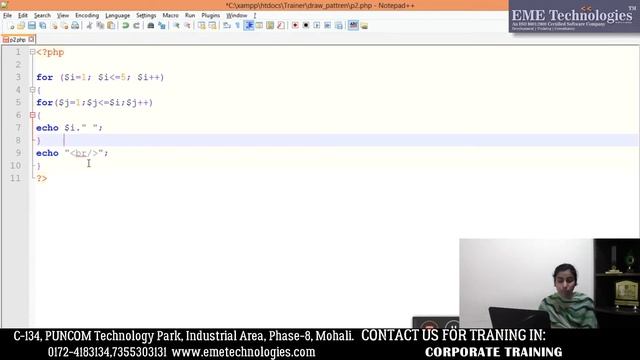Toggle Word wrap toolbar icon
Screen dimensions: 640x360
pyautogui.click(x=227, y=26)
